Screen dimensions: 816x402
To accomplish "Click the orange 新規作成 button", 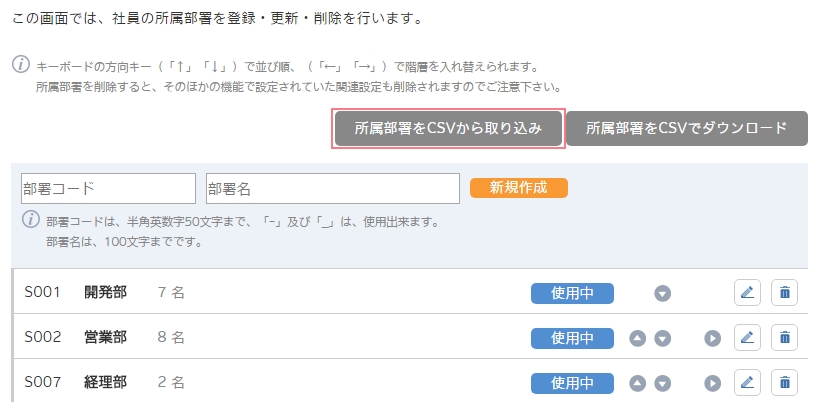I will point(519,188).
